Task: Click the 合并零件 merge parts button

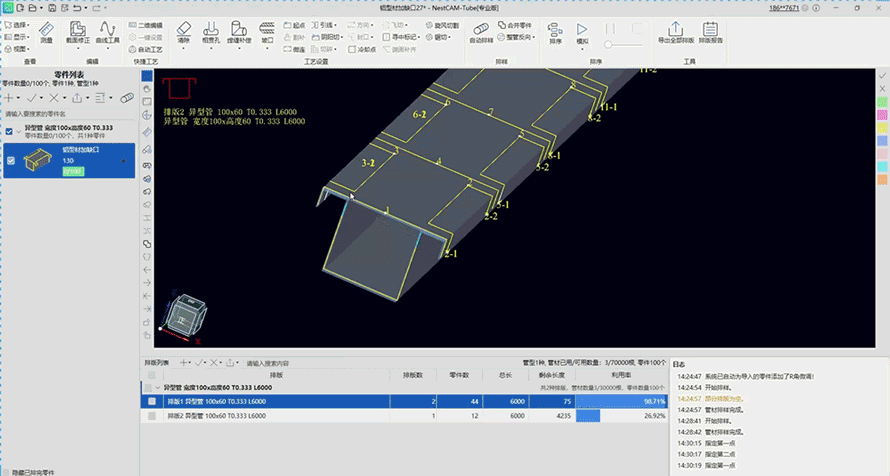Action: pyautogui.click(x=515, y=26)
